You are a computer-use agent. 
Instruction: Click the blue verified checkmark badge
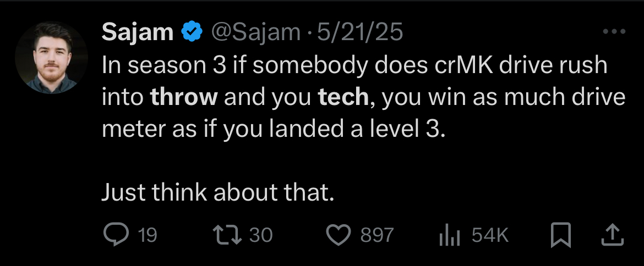click(x=192, y=34)
